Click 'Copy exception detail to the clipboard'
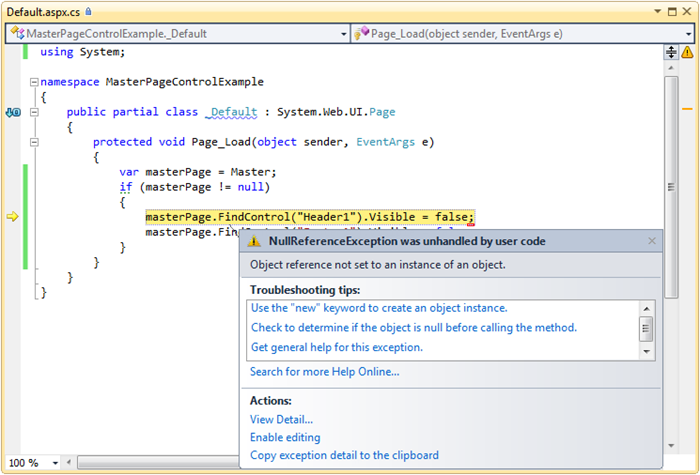The image size is (700, 475). coord(344,455)
